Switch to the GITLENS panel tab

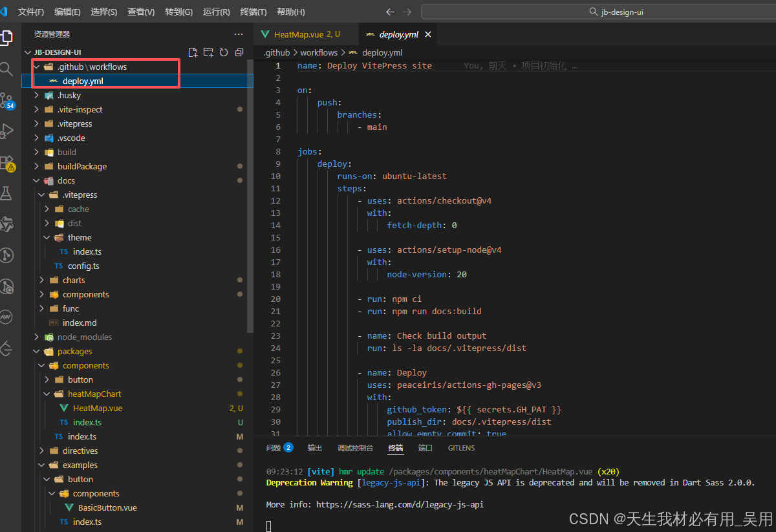click(x=461, y=447)
